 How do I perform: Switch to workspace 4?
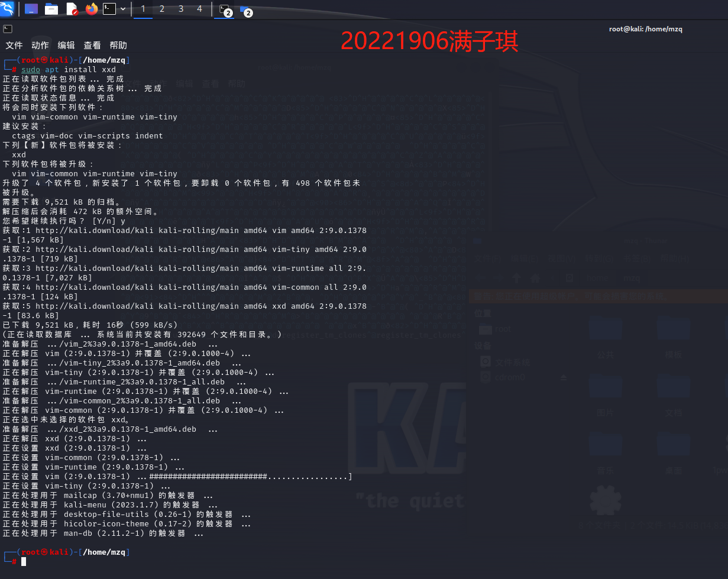[x=199, y=9]
